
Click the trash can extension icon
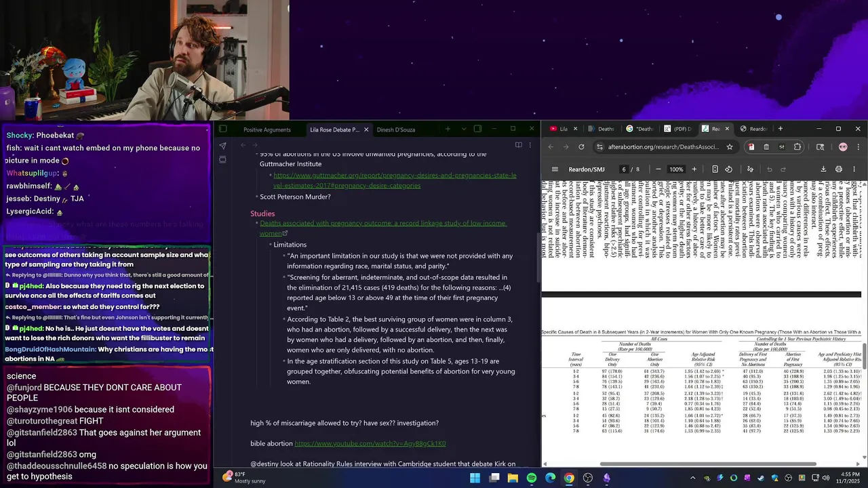[x=766, y=146]
